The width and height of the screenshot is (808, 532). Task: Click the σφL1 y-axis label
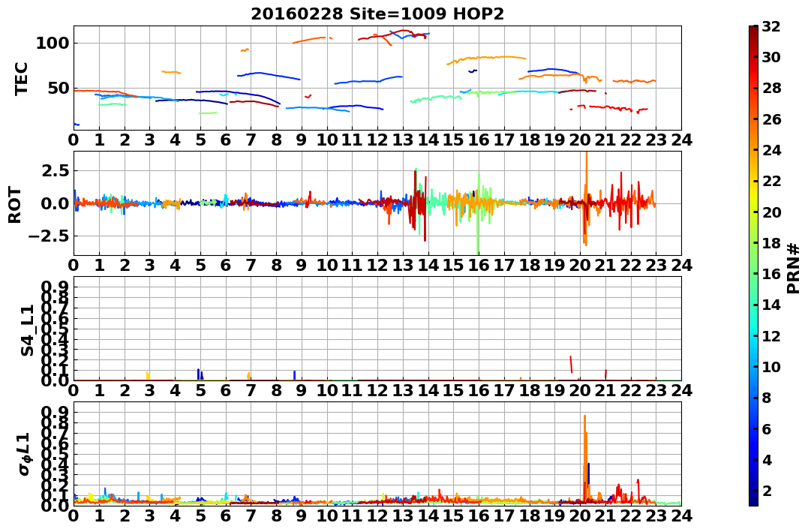click(x=24, y=454)
